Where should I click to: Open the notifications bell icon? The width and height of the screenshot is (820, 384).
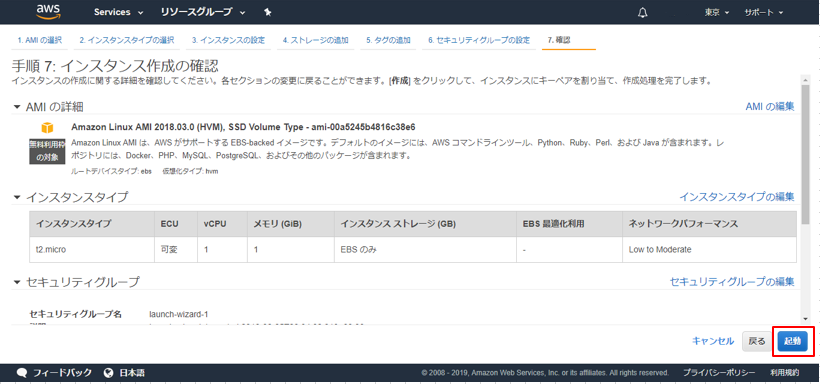coord(643,13)
